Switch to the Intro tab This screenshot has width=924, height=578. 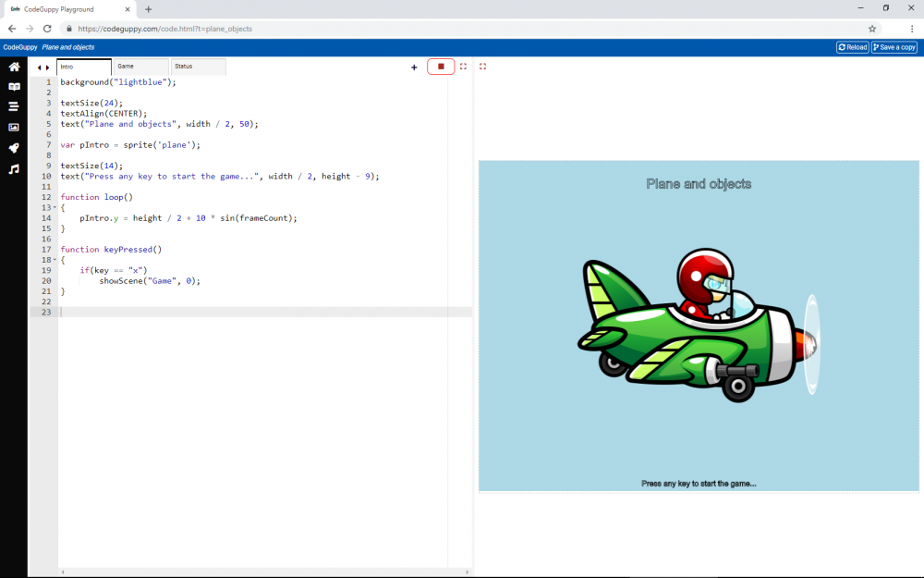point(84,67)
